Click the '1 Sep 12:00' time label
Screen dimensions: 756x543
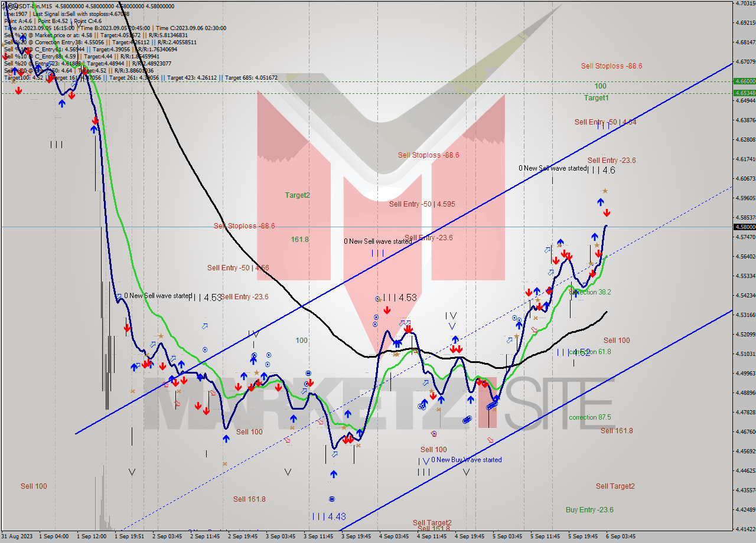coord(91,537)
